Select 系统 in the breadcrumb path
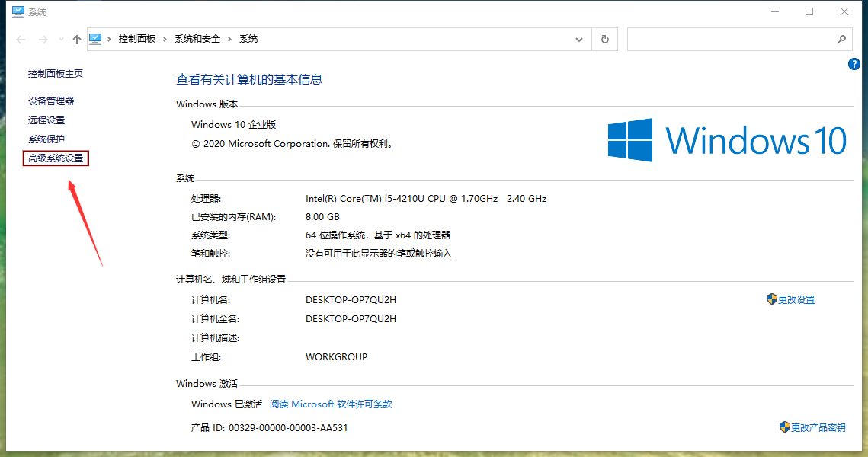The height and width of the screenshot is (457, 868). 248,39
